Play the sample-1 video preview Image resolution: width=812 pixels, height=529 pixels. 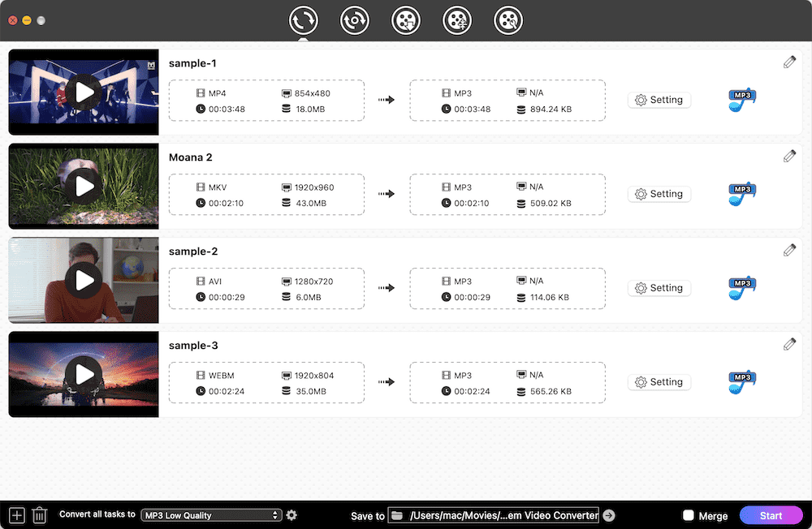point(84,92)
